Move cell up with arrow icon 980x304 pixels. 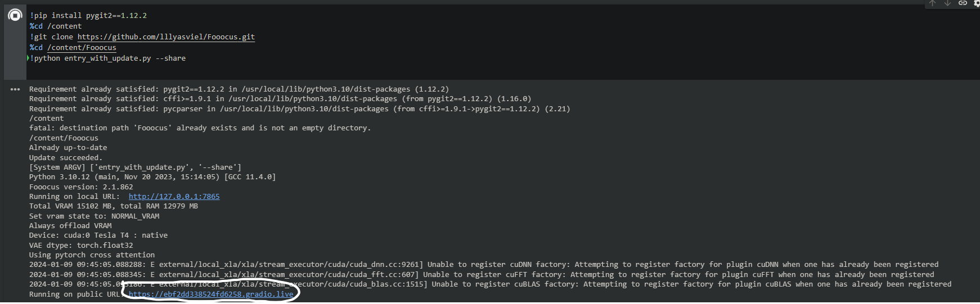[932, 3]
